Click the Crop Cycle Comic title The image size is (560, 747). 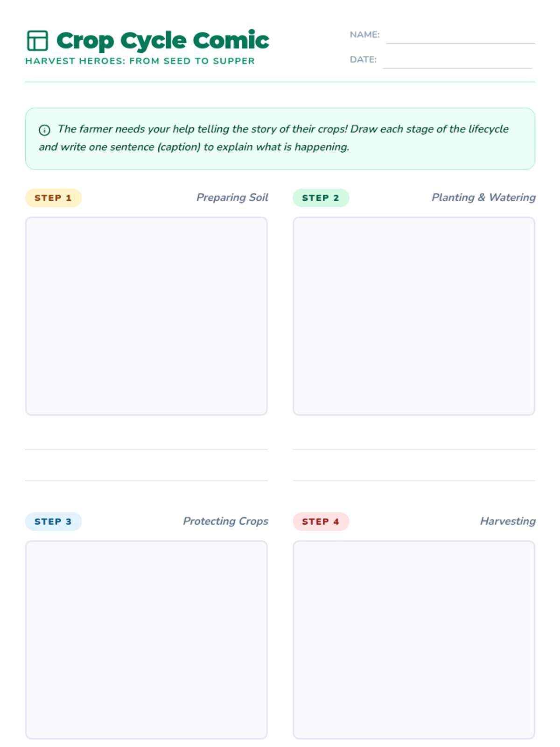pyautogui.click(x=162, y=41)
